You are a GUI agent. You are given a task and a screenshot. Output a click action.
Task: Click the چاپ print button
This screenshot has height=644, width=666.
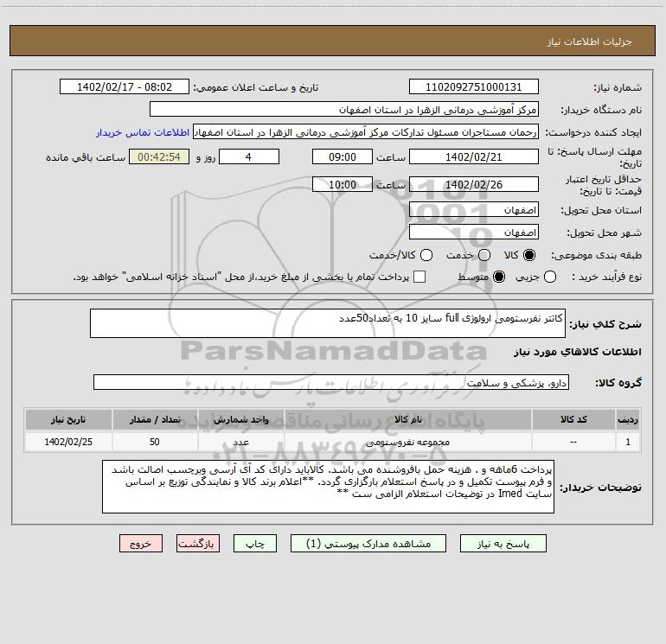(255, 544)
